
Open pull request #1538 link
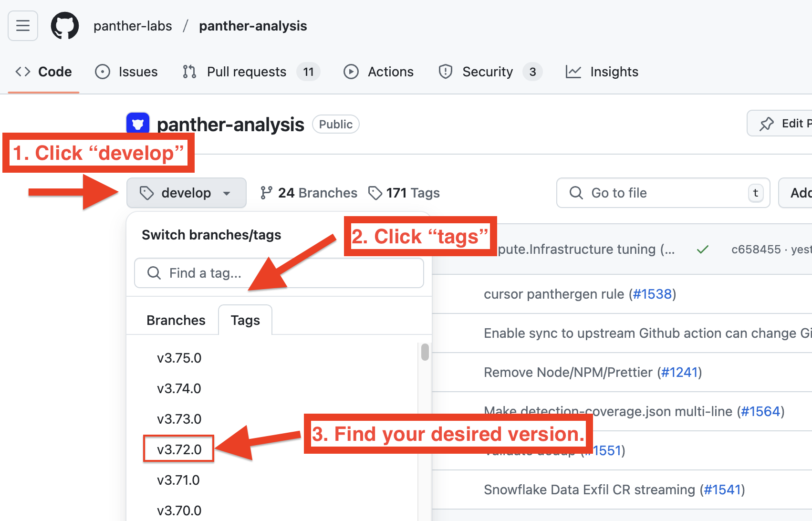(652, 294)
